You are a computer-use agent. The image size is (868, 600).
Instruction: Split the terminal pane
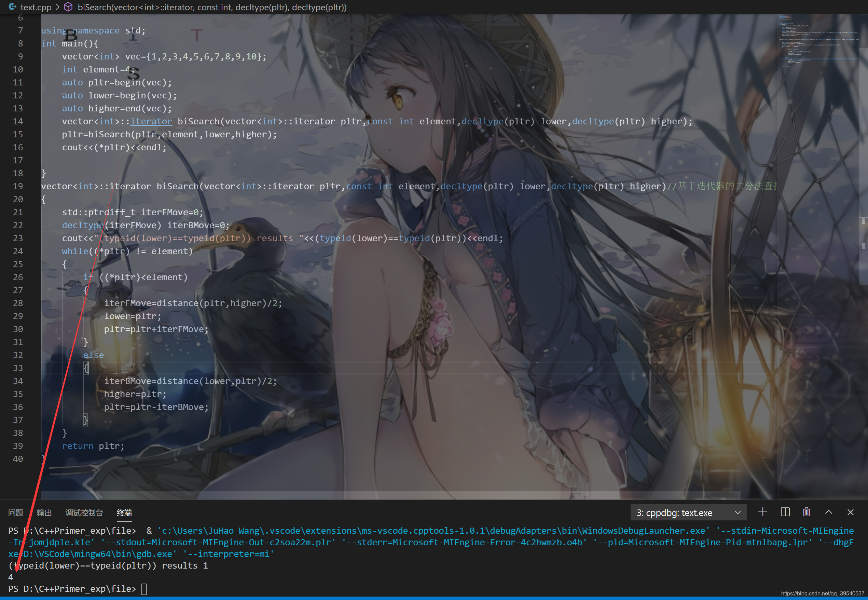click(785, 513)
